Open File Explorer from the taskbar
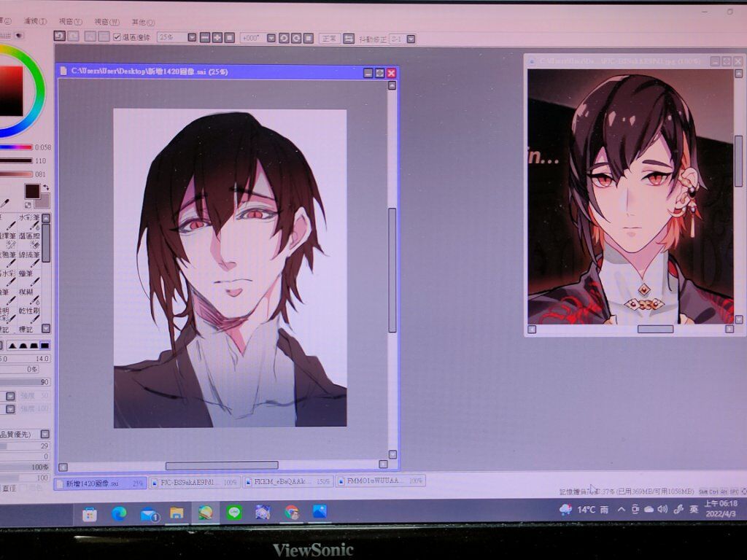 [x=177, y=513]
